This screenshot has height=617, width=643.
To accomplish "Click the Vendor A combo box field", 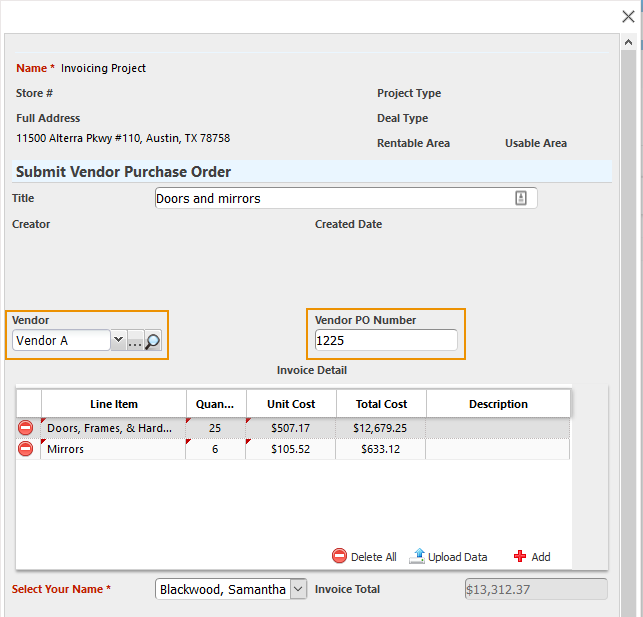I will (61, 340).
